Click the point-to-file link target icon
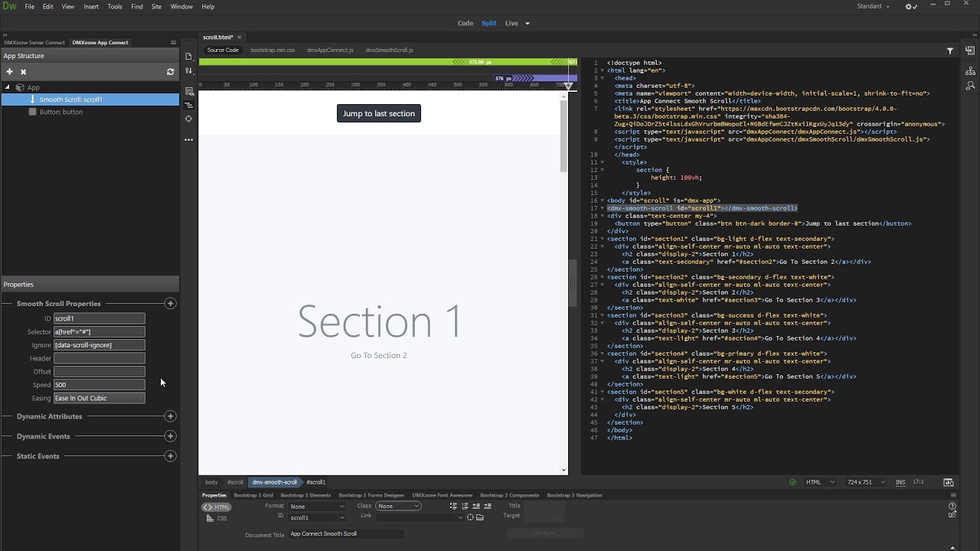 [470, 517]
